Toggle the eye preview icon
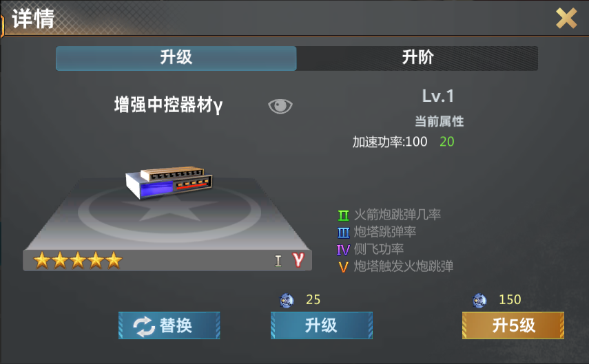 point(280,106)
